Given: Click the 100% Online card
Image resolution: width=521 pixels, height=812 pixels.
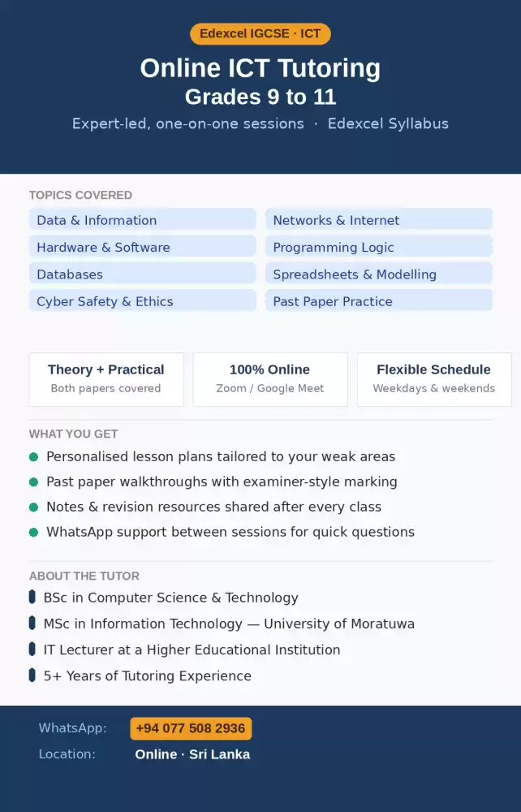Looking at the screenshot, I should 270,379.
